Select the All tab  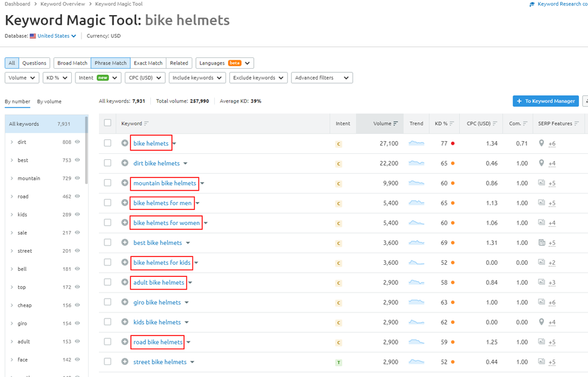(11, 63)
